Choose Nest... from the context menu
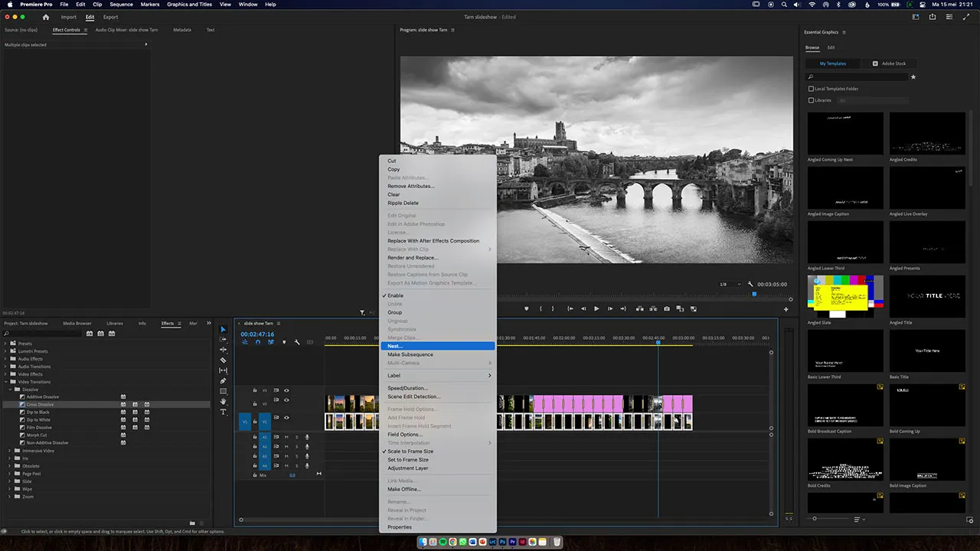This screenshot has width=980, height=551. click(395, 346)
